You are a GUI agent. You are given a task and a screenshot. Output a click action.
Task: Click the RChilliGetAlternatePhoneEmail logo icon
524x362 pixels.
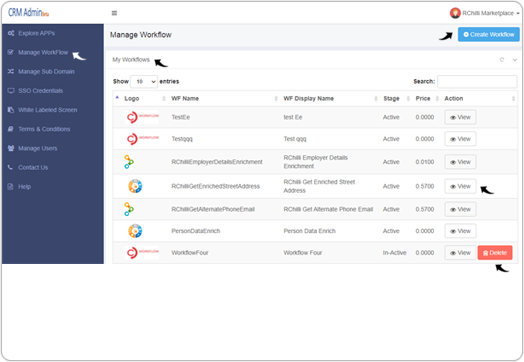coord(129,210)
